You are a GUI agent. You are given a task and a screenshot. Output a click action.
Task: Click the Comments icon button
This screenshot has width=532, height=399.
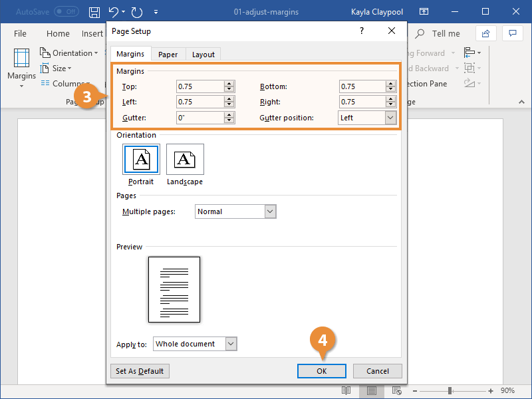click(512, 33)
